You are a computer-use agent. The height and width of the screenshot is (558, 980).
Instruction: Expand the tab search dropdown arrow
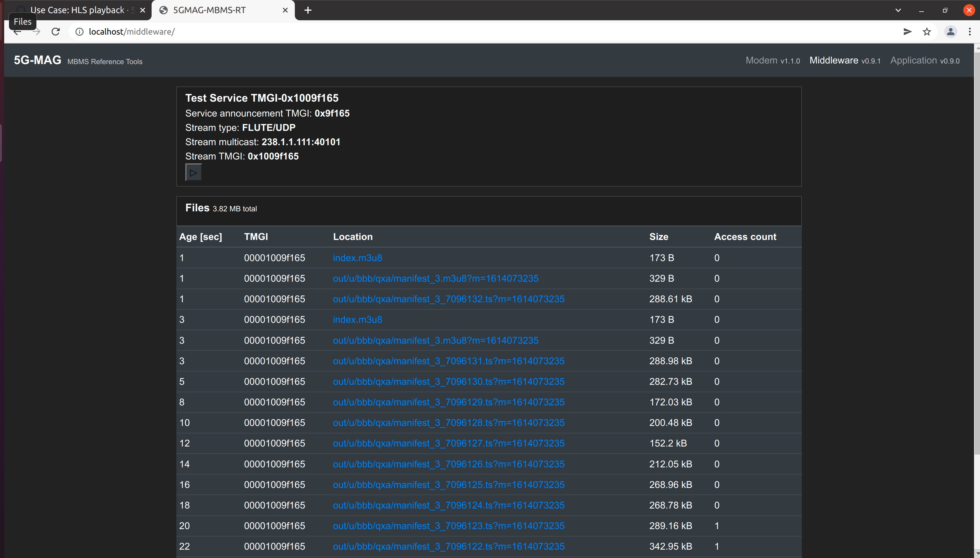[x=898, y=10]
